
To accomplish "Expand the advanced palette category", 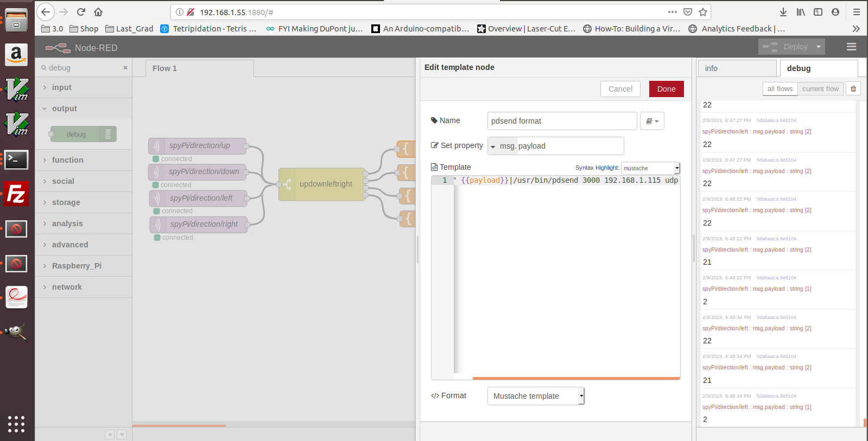I will [84, 245].
